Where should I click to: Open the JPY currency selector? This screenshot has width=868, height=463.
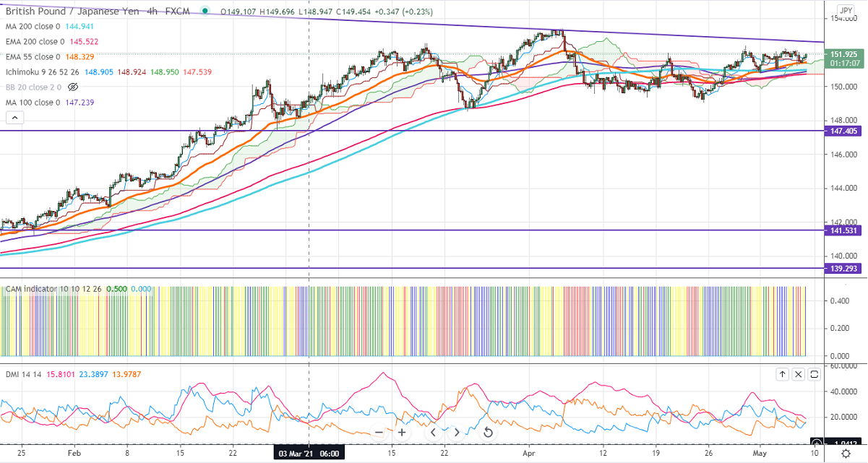(846, 11)
